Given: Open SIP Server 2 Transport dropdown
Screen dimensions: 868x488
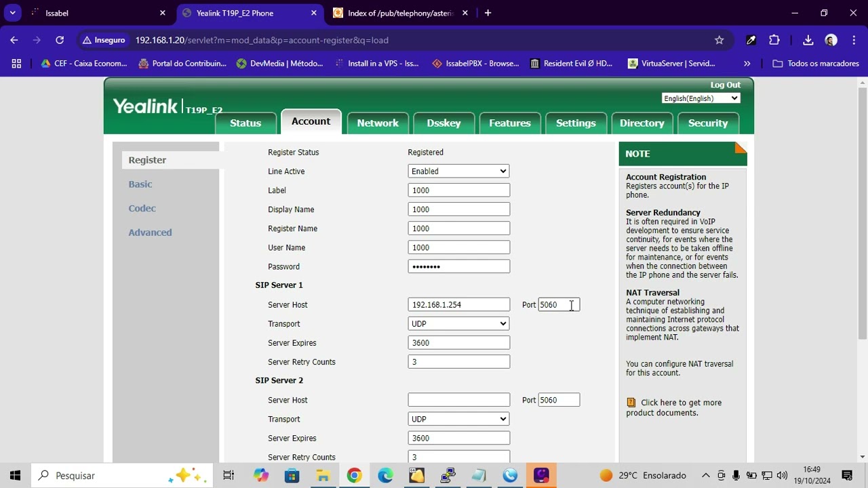Looking at the screenshot, I should (x=458, y=419).
